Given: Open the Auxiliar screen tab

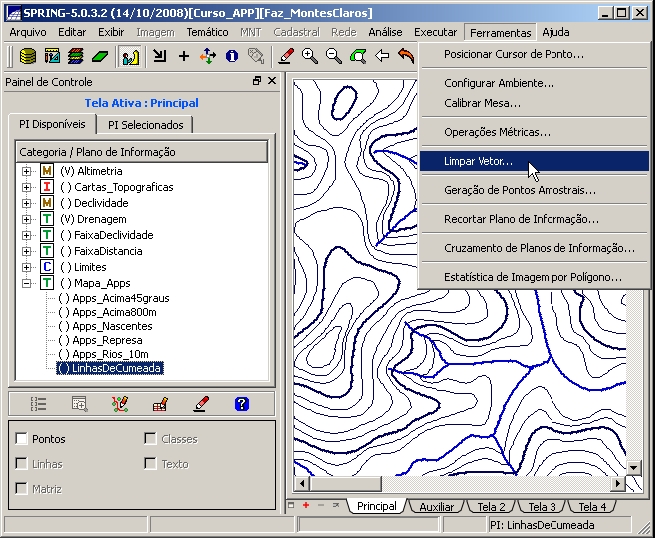Looking at the screenshot, I should click(436, 507).
